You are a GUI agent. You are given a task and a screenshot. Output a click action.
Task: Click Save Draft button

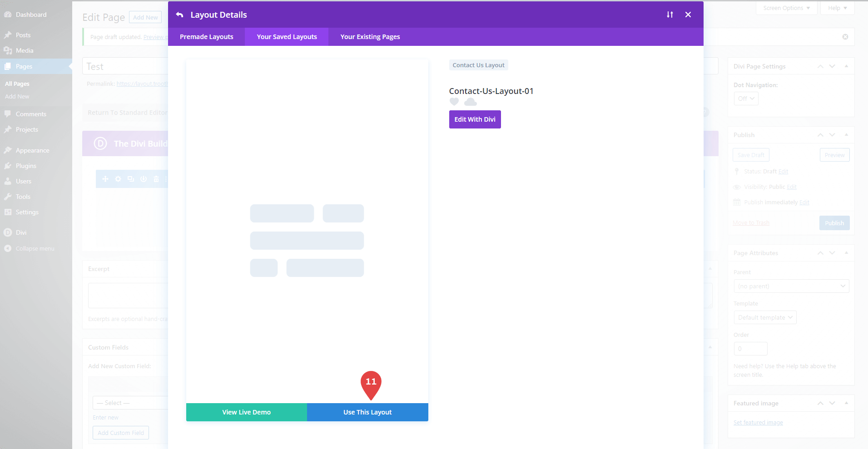pyautogui.click(x=751, y=155)
